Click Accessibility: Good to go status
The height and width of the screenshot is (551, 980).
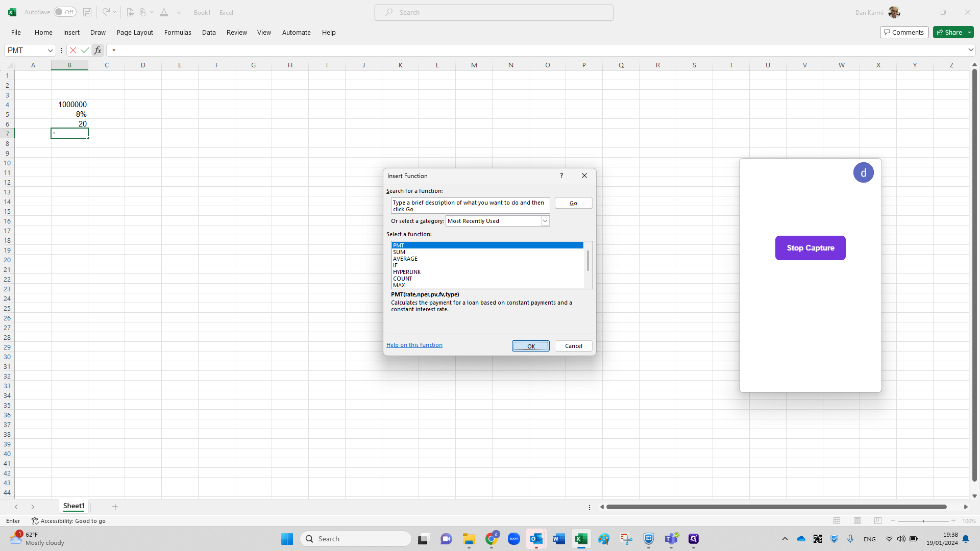[x=68, y=521]
